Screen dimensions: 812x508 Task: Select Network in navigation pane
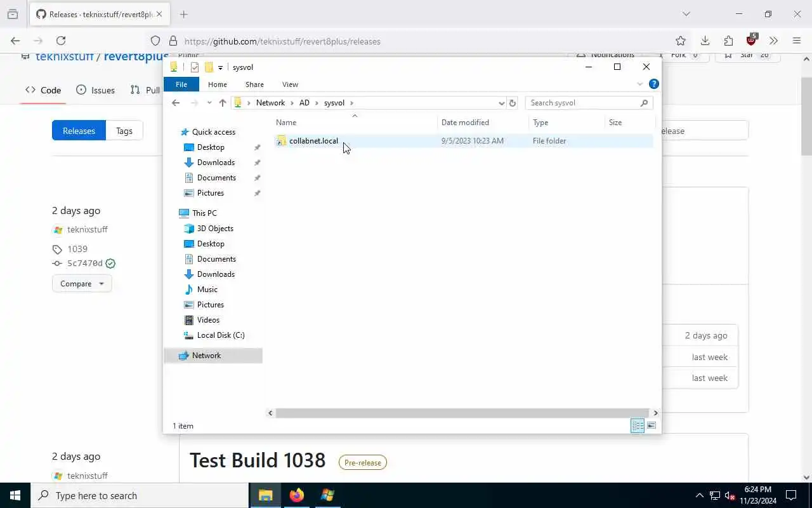(206, 356)
